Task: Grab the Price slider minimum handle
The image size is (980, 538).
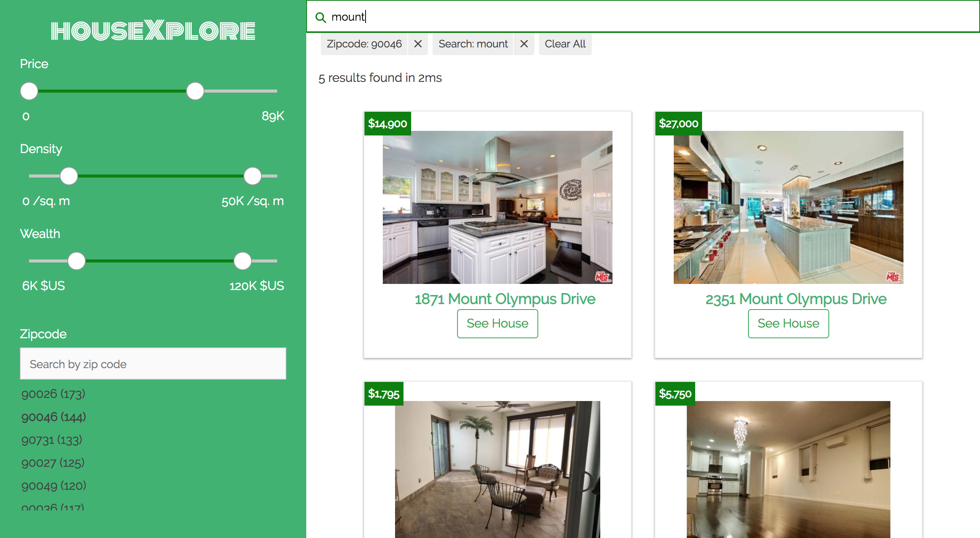Action: pos(29,91)
